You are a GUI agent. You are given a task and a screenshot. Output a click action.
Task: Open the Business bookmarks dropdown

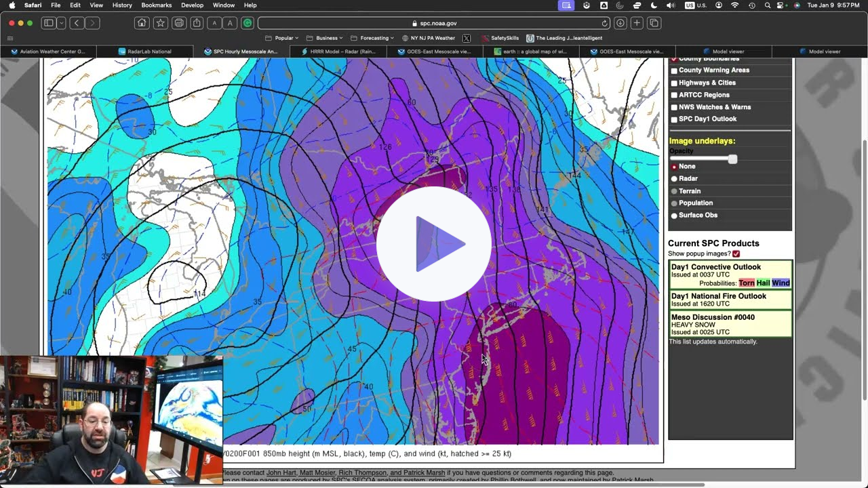[x=327, y=38]
